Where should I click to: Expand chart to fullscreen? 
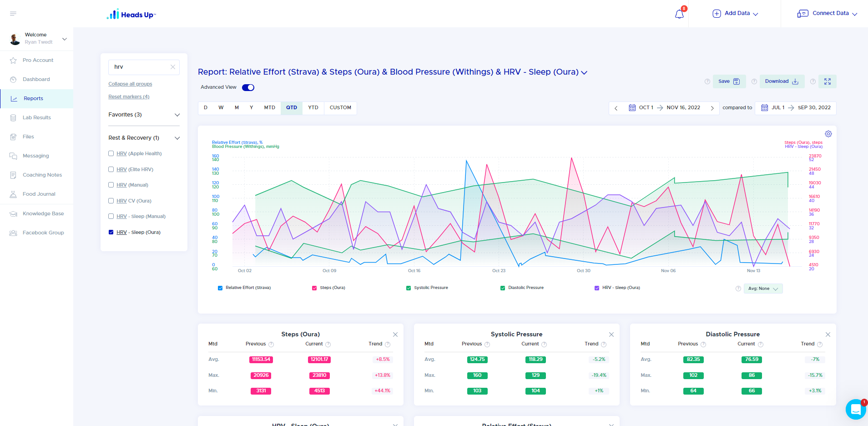[828, 81]
